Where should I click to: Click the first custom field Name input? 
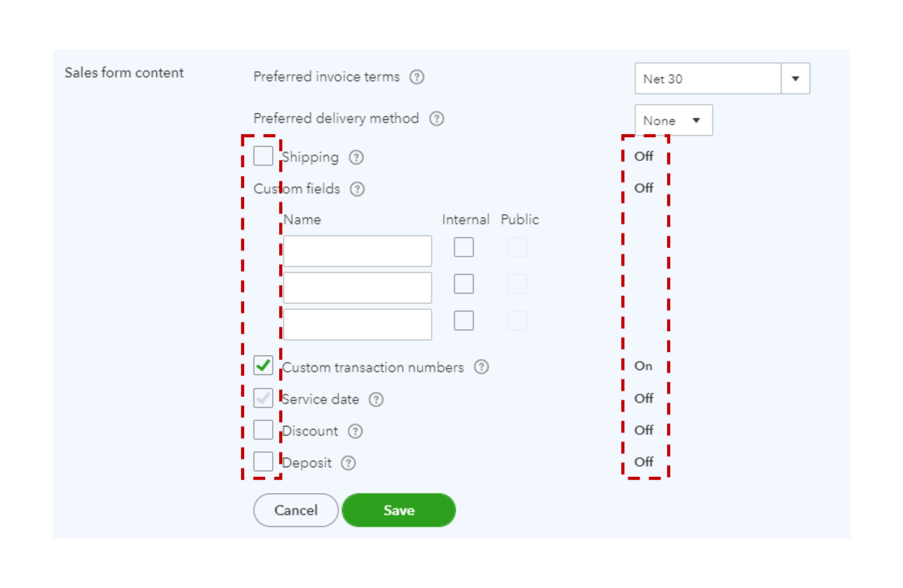click(x=357, y=251)
